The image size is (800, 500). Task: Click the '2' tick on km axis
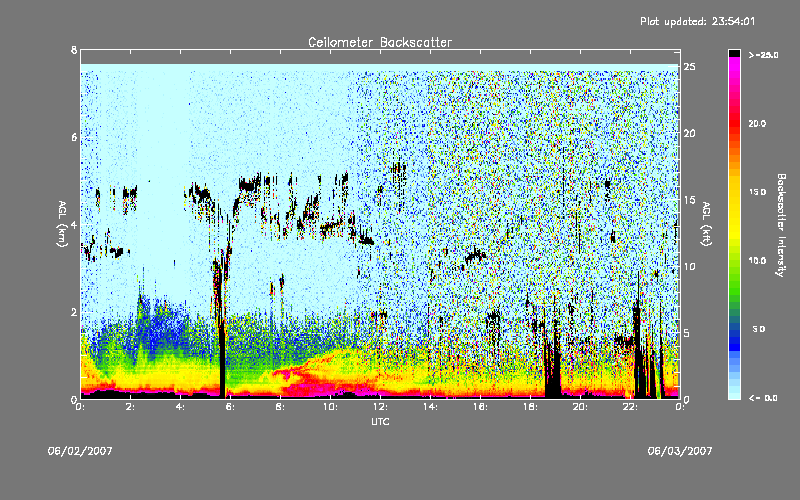(x=74, y=312)
